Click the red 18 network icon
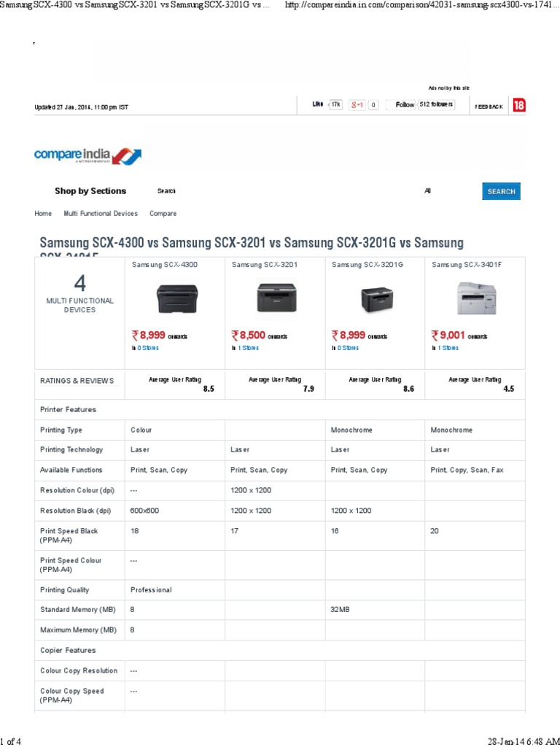The image size is (560, 747). 518,105
